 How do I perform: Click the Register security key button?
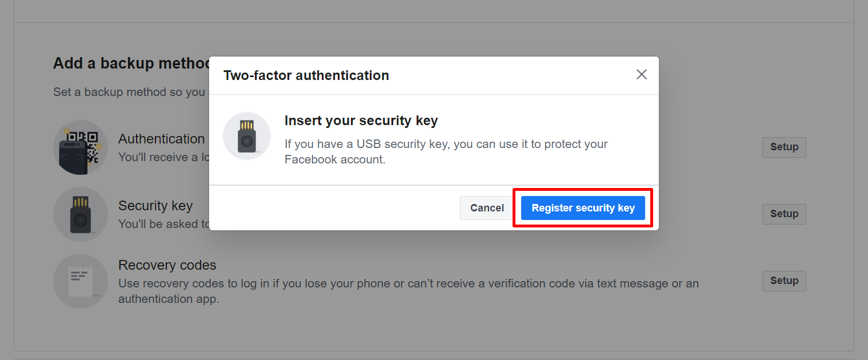(x=583, y=208)
